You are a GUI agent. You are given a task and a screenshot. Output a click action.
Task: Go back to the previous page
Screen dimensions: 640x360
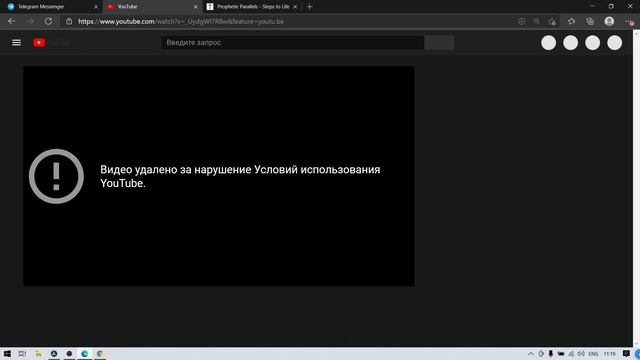[x=11, y=21]
